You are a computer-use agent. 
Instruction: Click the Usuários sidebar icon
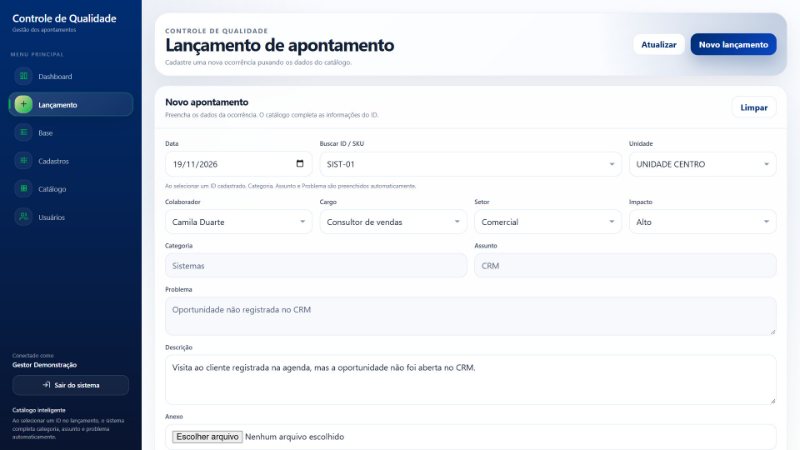point(23,217)
